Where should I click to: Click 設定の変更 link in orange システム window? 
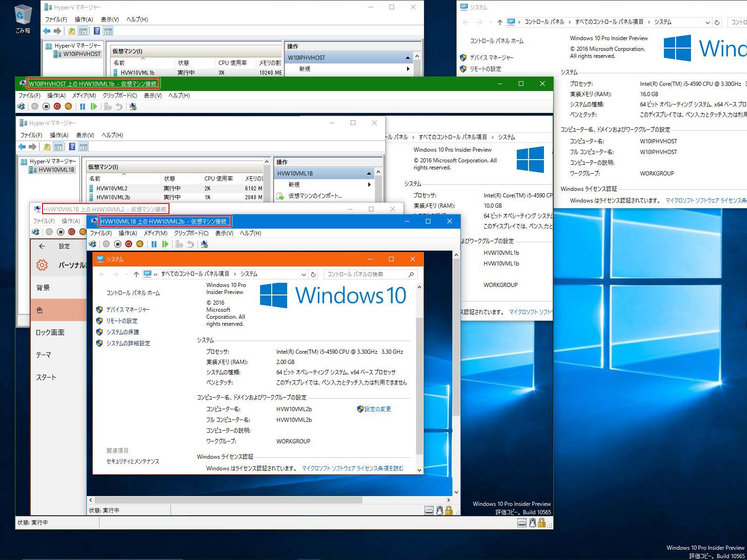(x=374, y=409)
